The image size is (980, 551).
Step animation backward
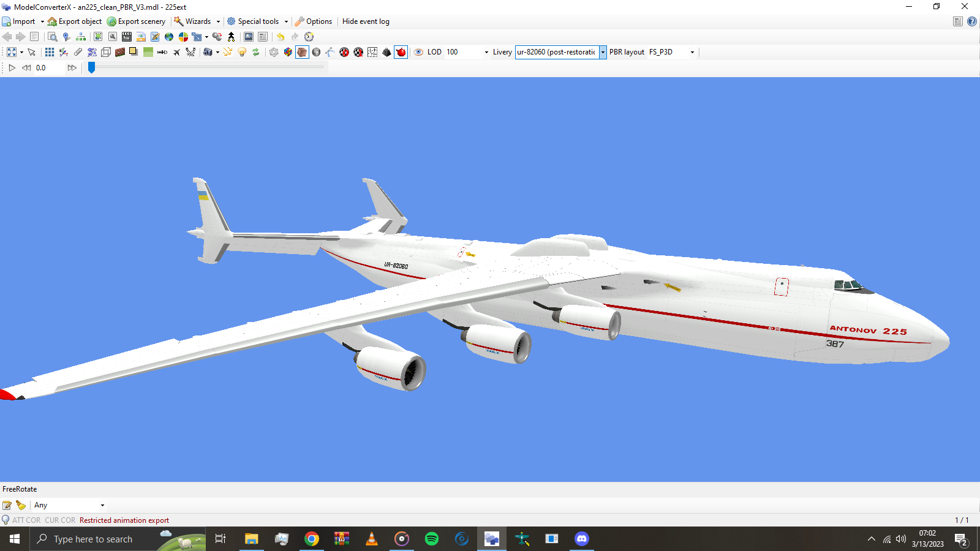pos(26,68)
